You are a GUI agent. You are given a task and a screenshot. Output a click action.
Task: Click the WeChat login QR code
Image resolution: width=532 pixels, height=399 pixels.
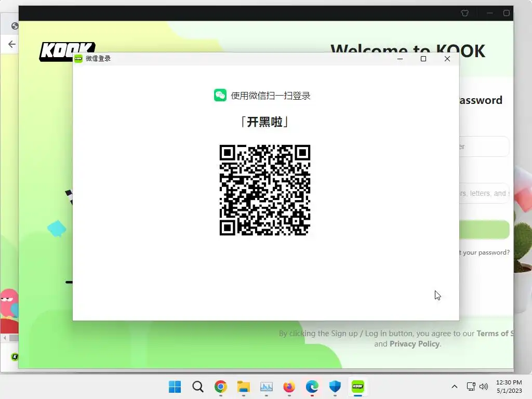[264, 190]
